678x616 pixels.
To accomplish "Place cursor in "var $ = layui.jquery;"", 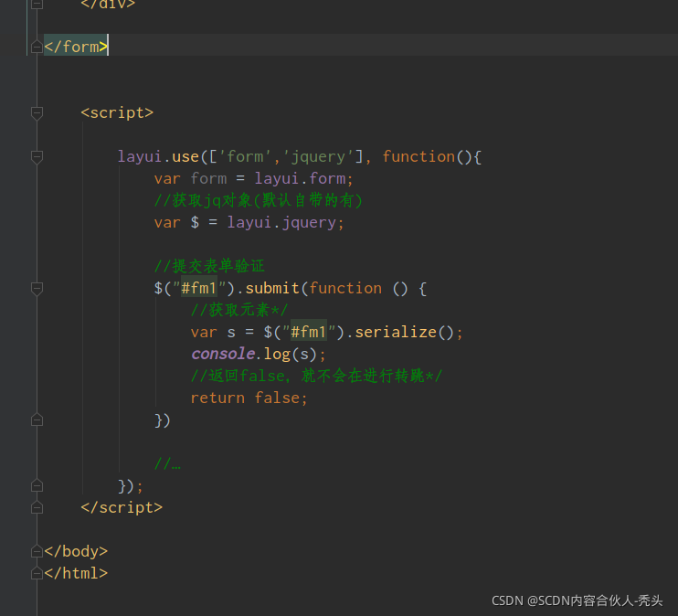I will (249, 223).
